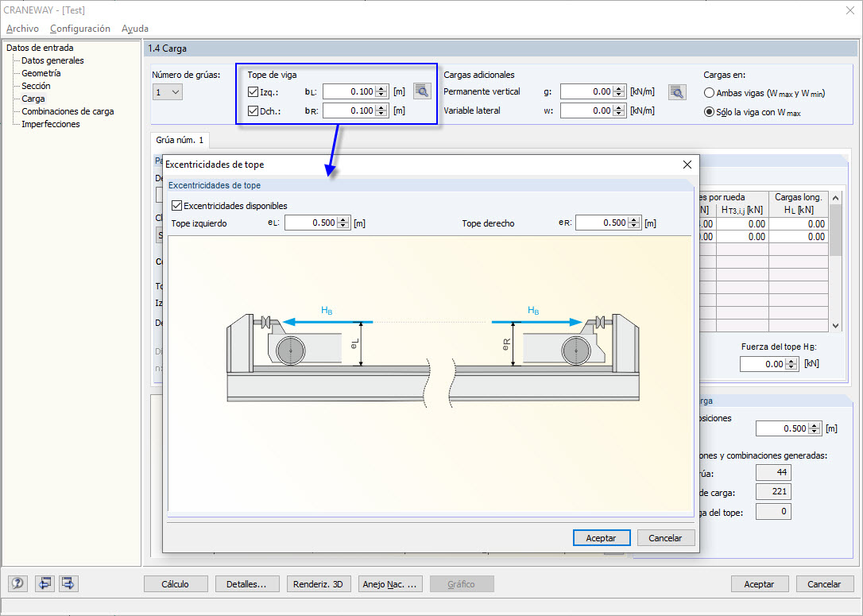Click Aceptar in the Excentricidades de tope dialog

tap(601, 538)
